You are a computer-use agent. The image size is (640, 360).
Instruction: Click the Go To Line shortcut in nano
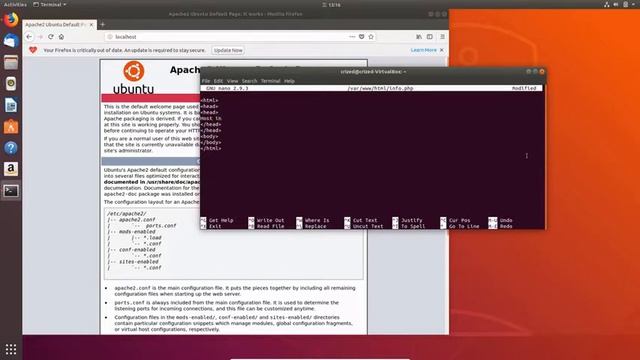tap(460, 227)
